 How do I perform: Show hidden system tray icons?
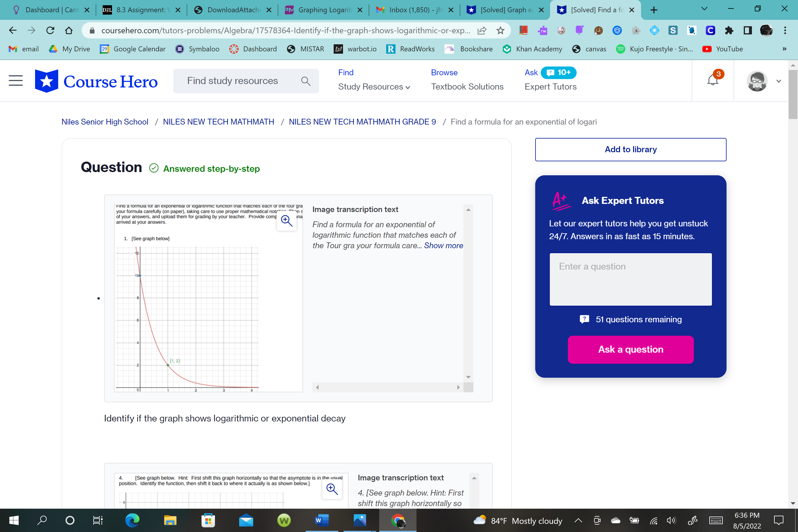coord(578,520)
